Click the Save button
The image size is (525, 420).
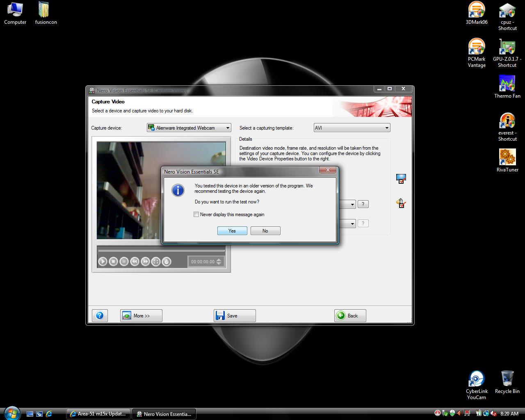(x=235, y=315)
